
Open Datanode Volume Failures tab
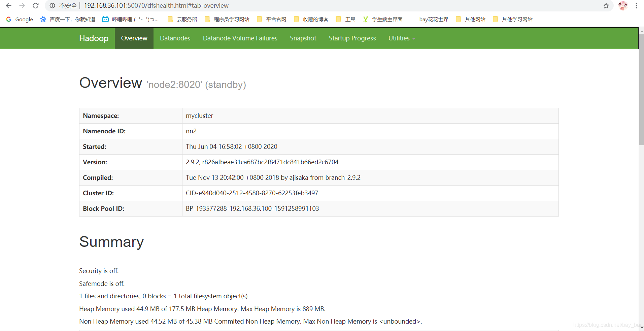240,38
